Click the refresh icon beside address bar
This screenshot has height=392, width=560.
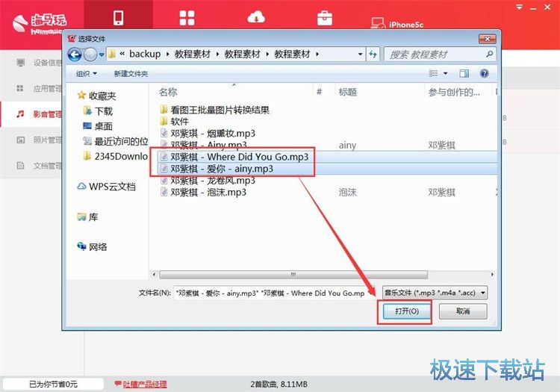(373, 55)
